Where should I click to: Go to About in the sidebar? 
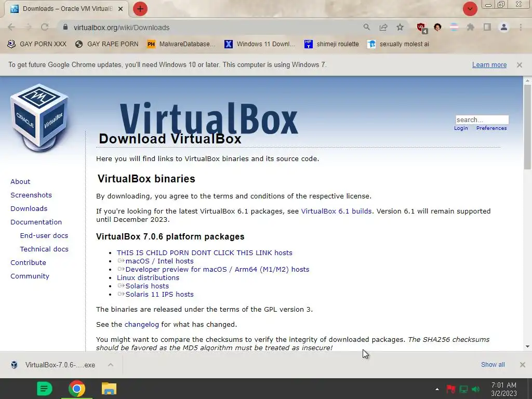click(x=20, y=181)
